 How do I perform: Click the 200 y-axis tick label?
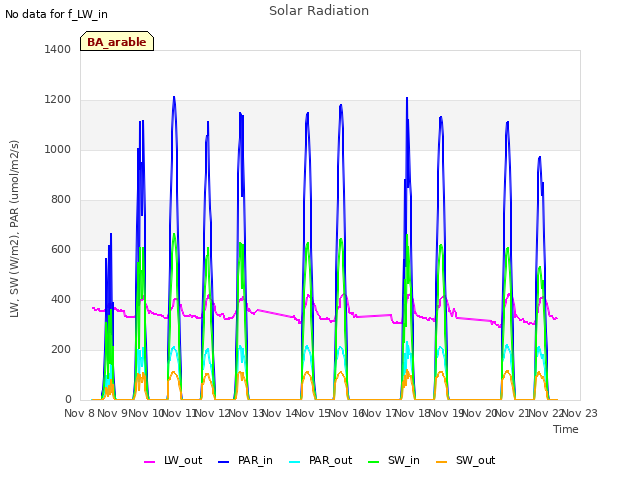(61, 349)
